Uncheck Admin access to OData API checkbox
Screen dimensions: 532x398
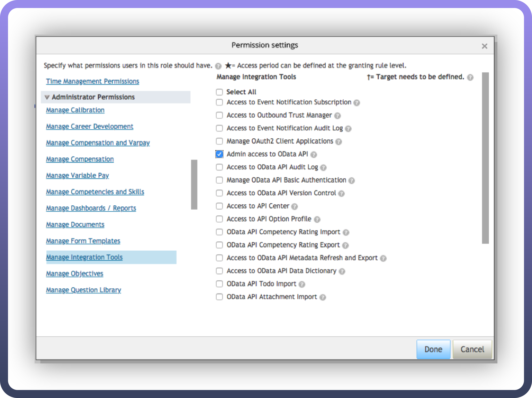point(219,154)
